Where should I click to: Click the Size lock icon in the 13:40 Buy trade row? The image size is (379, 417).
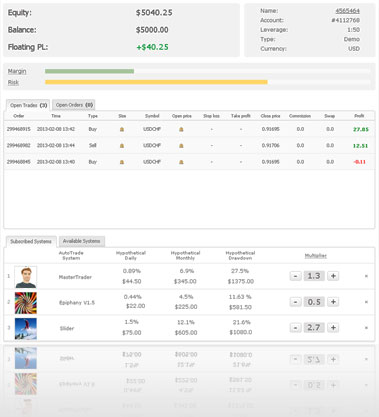(122, 162)
